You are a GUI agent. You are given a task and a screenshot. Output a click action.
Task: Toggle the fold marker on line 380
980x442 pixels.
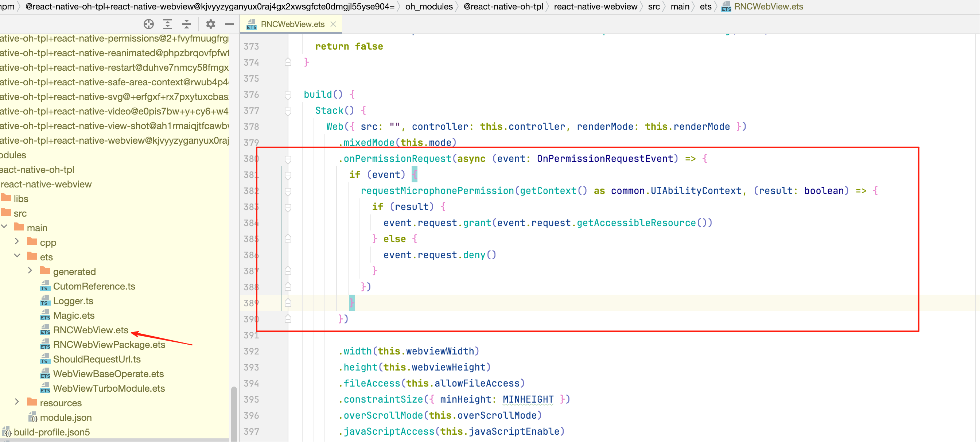click(288, 159)
